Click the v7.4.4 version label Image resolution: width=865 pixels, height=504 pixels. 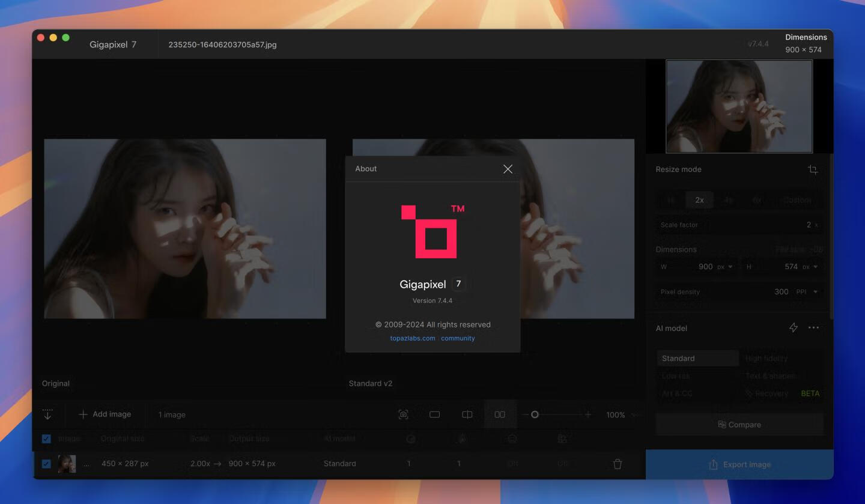[x=758, y=44]
